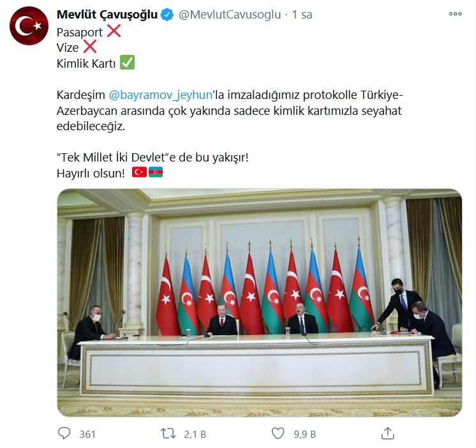This screenshot has height=448, width=476.
Task: View the 2,1 B retweets count
Action: point(195,435)
